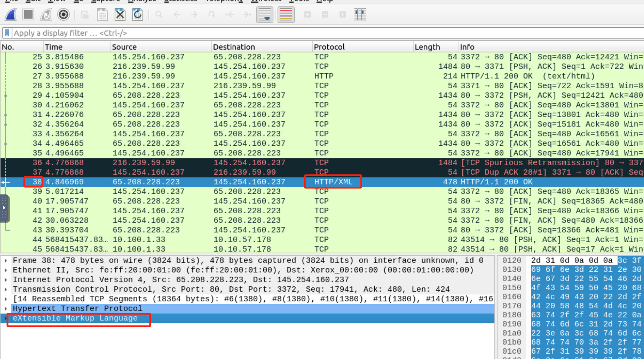
Task: Toggle packet list colorization
Action: coord(286,15)
